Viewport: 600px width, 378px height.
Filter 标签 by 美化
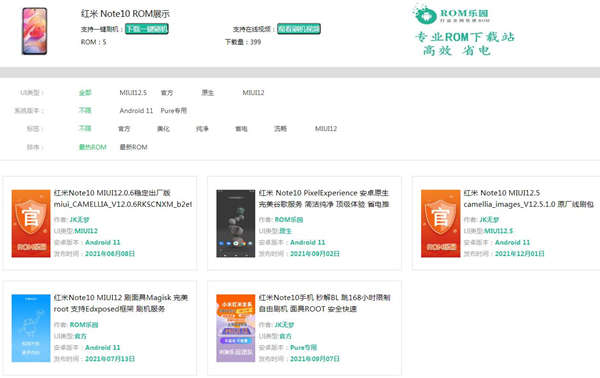[163, 129]
